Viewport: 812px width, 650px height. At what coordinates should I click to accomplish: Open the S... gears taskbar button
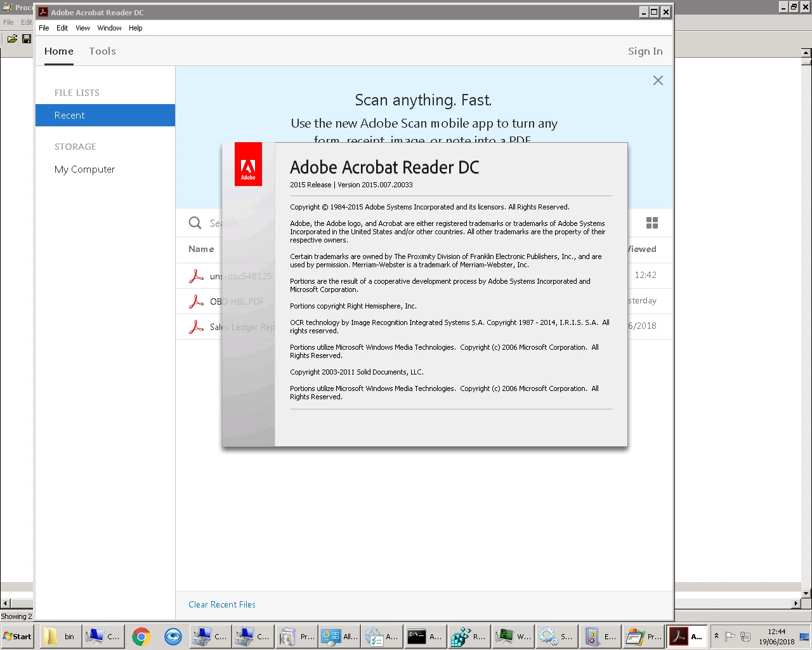point(556,637)
